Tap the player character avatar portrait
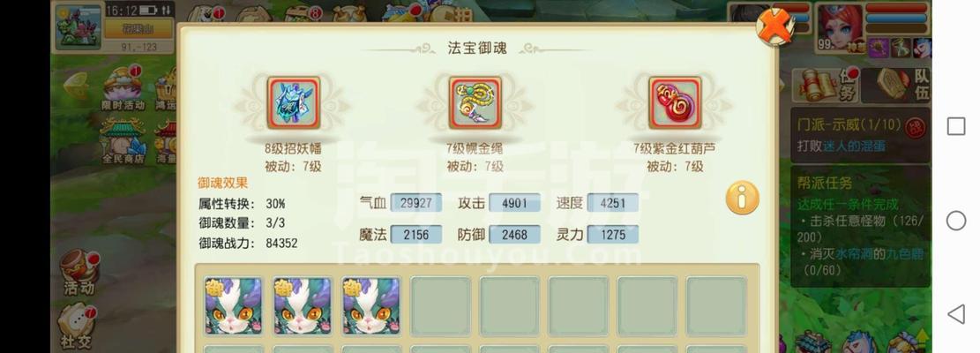Image resolution: width=980 pixels, height=353 pixels. pyautogui.click(x=840, y=28)
